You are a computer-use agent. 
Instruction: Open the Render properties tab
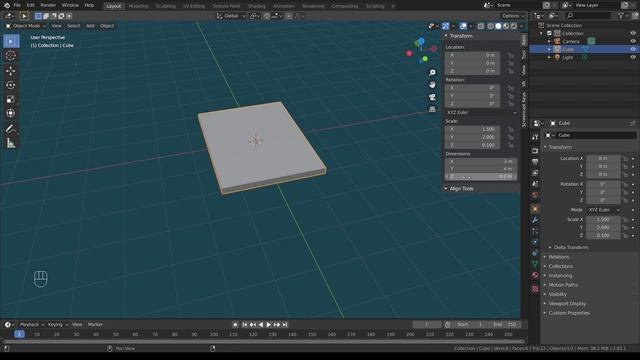[535, 151]
